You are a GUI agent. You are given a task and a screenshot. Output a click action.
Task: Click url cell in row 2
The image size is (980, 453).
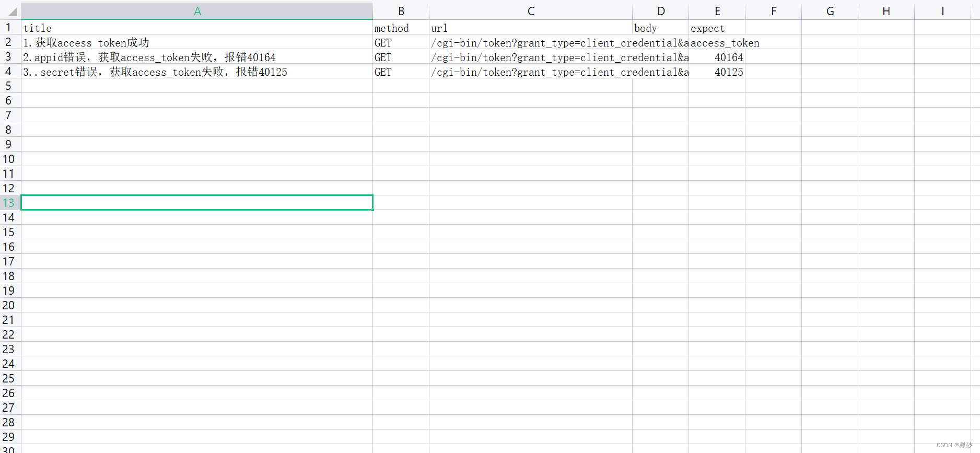[531, 42]
